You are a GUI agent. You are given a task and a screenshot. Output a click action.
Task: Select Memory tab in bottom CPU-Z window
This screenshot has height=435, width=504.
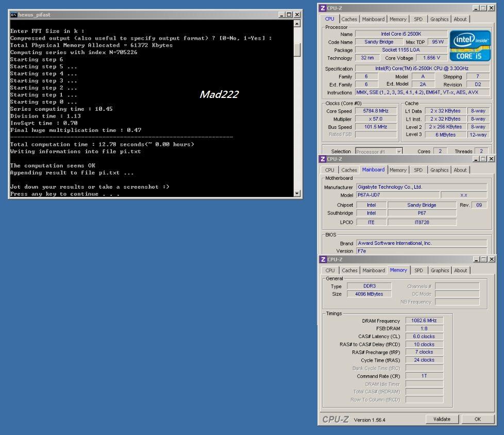pos(398,271)
